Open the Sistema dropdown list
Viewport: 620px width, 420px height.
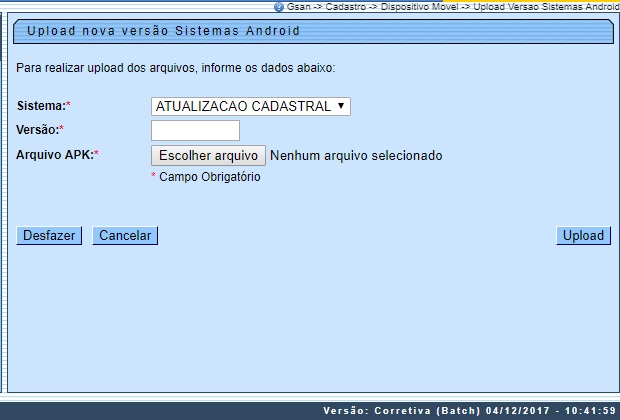251,106
